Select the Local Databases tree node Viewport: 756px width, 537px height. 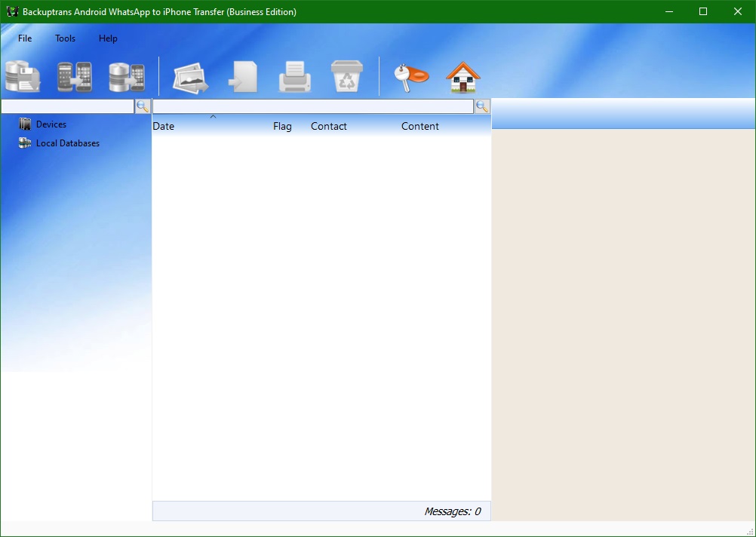coord(68,143)
